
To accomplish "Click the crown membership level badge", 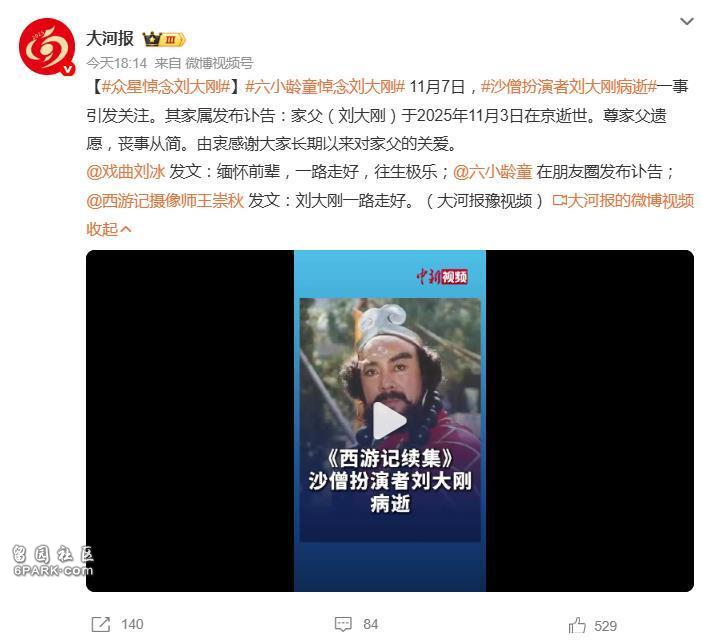I will [x=163, y=40].
